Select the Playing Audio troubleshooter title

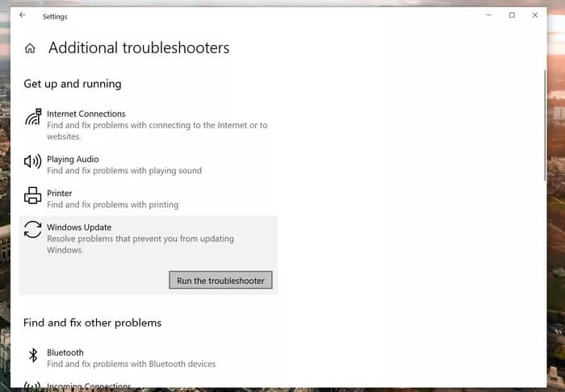73,159
